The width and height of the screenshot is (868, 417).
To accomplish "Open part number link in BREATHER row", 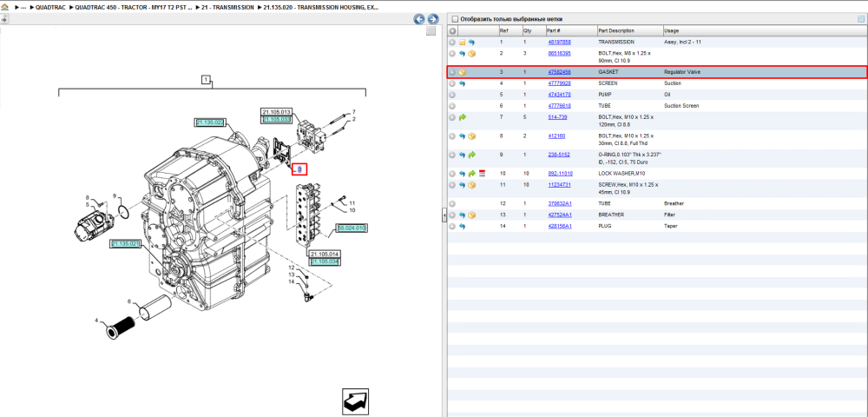I will click(560, 215).
